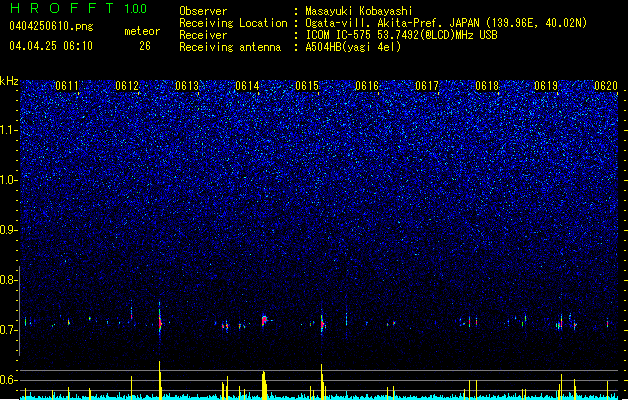Screen dimensions: 629x400
Task: Click the 0.7 kHz axis label
Action: 8,330
